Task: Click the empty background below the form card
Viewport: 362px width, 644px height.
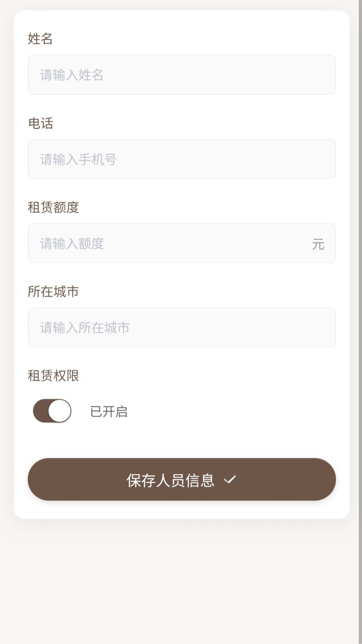Action: 181,584
